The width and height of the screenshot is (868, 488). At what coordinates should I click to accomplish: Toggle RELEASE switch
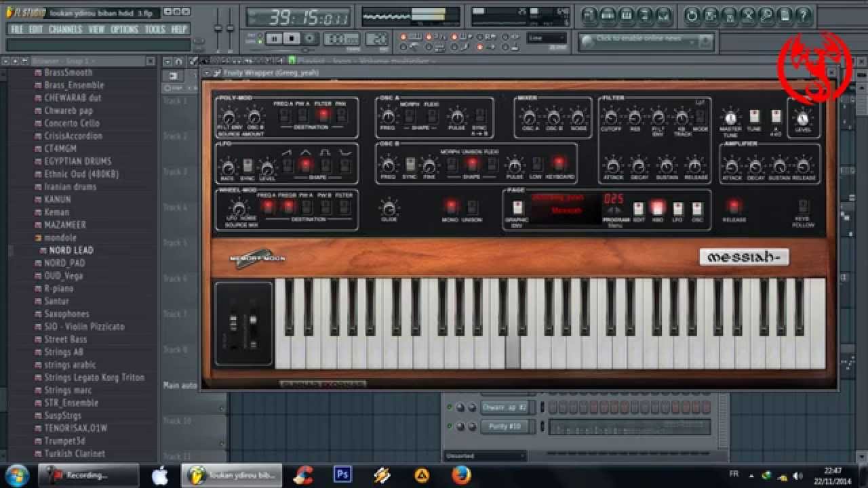pyautogui.click(x=734, y=205)
